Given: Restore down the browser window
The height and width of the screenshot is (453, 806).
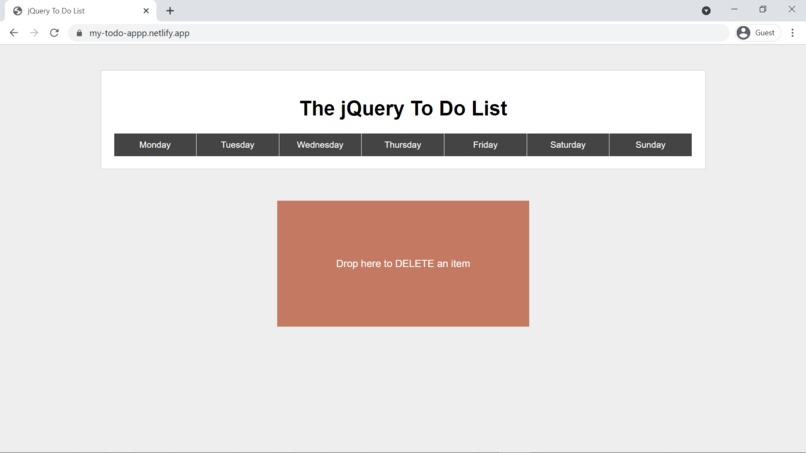Looking at the screenshot, I should tap(763, 9).
